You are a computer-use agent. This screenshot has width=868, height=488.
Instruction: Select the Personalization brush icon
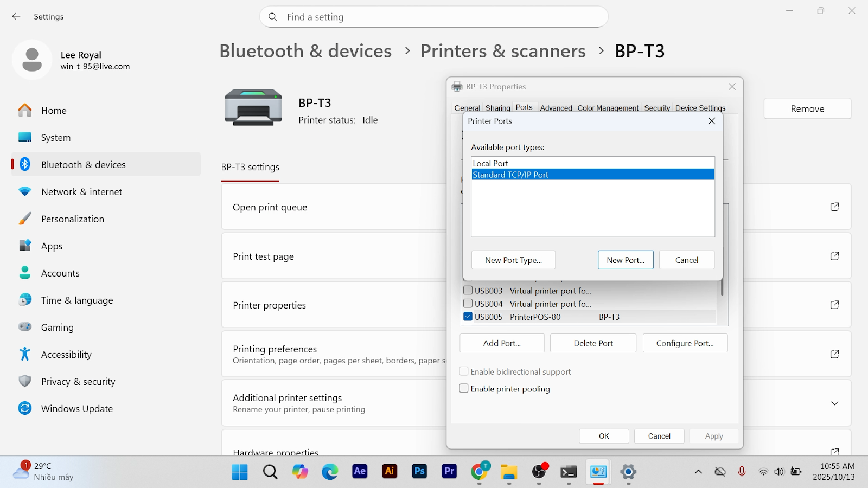(25, 219)
